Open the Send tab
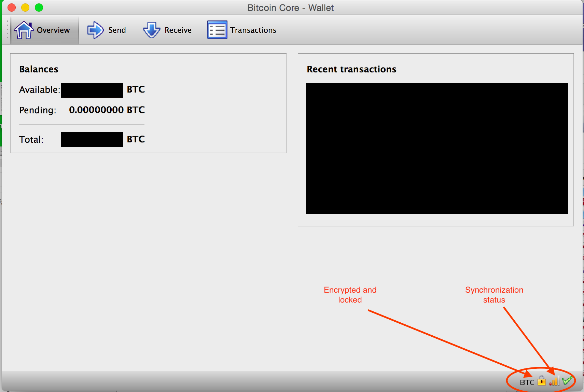This screenshot has height=392, width=584. point(107,30)
